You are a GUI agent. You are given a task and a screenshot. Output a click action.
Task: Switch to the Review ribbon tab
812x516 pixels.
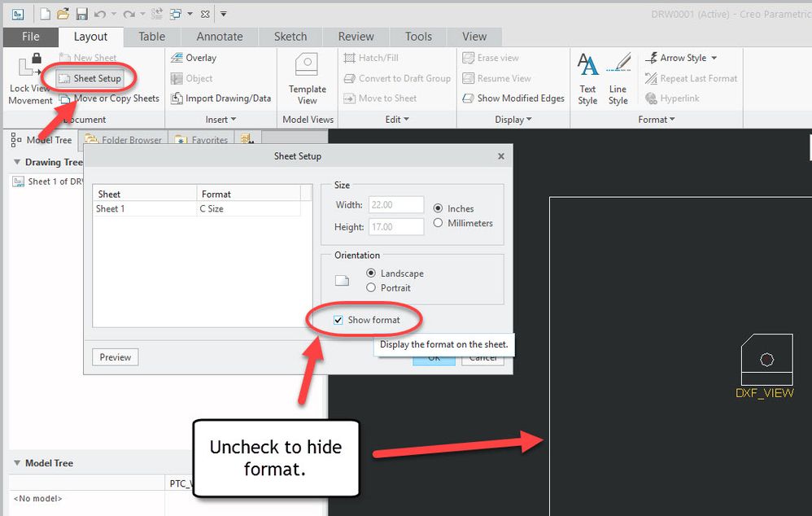tap(356, 37)
